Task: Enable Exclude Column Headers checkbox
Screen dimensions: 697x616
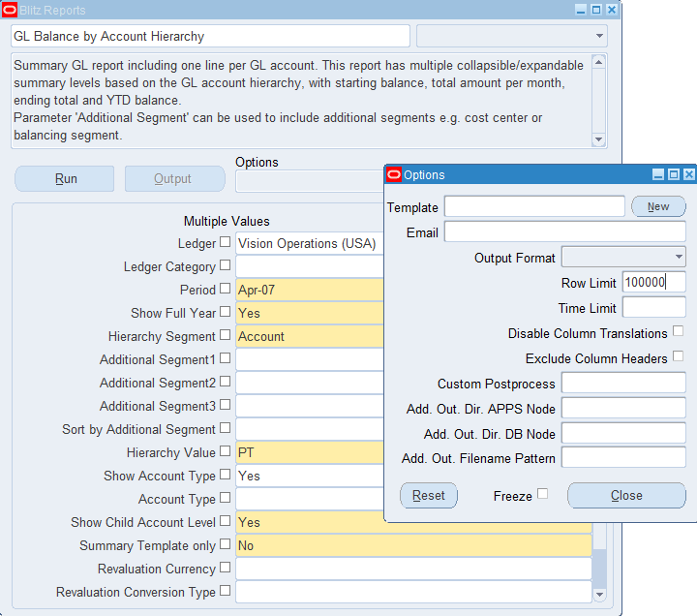Action: (678, 355)
